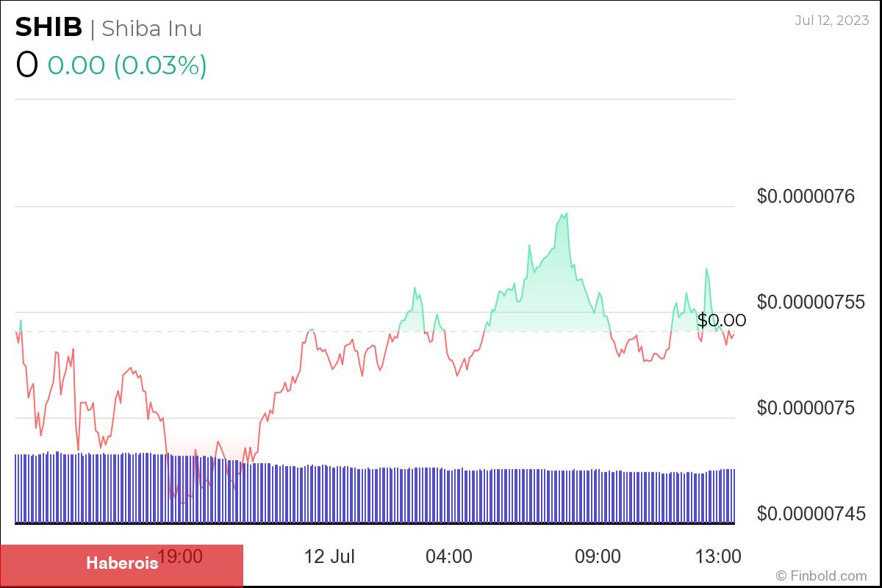Click the large 0 price value
Screen dimensions: 882x588
click(x=26, y=65)
